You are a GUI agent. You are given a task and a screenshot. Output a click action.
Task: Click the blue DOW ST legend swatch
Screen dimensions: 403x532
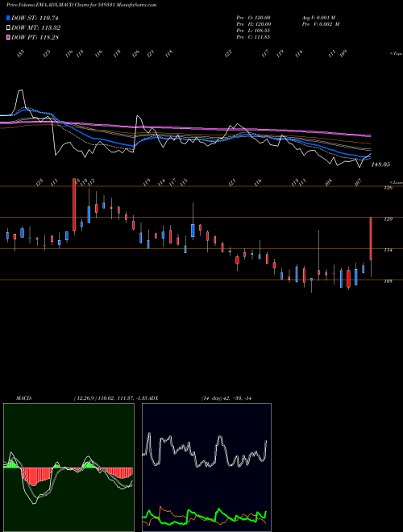pyautogui.click(x=8, y=19)
